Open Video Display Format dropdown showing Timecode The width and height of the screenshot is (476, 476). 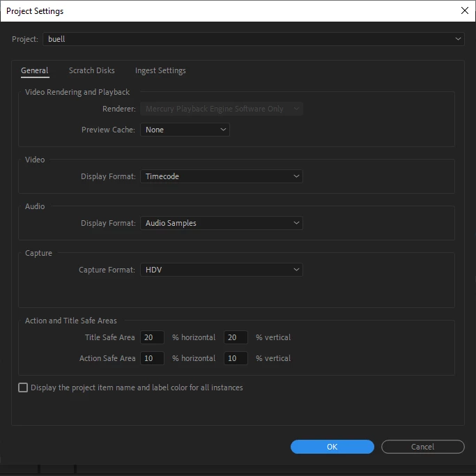pyautogui.click(x=222, y=176)
